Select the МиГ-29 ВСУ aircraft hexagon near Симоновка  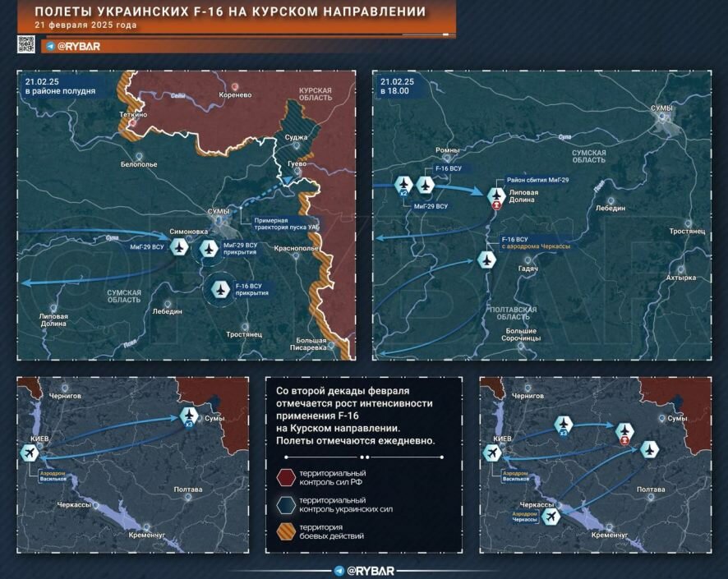(x=179, y=246)
